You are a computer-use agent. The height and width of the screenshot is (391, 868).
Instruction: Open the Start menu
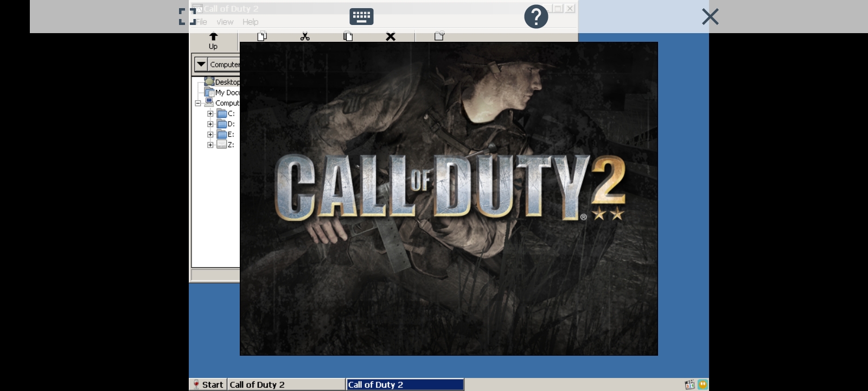(x=208, y=384)
